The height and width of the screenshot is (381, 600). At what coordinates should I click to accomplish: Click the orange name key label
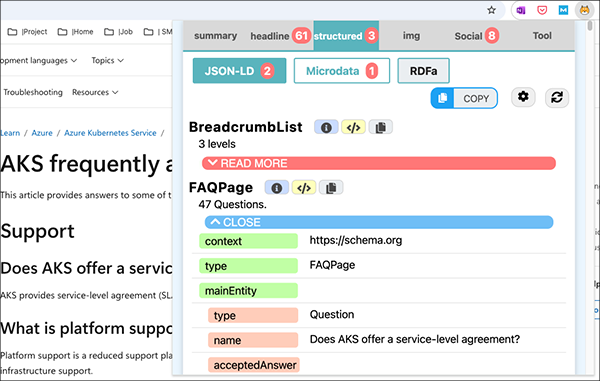[x=253, y=340]
